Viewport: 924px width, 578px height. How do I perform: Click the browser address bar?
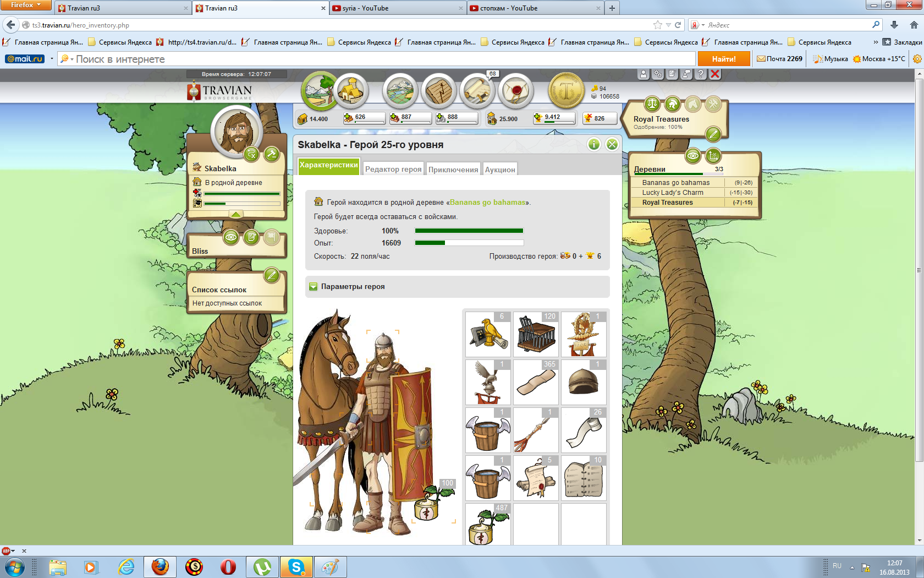click(x=341, y=25)
